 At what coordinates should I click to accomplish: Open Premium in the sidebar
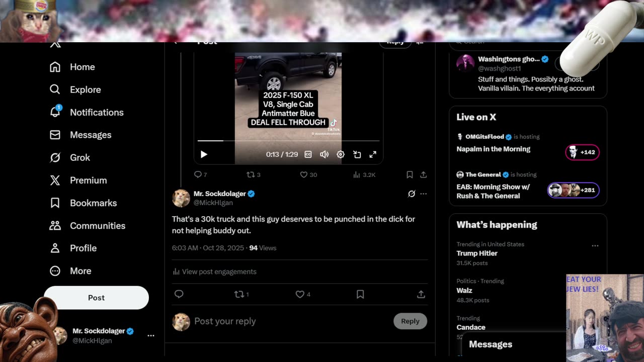(78, 180)
